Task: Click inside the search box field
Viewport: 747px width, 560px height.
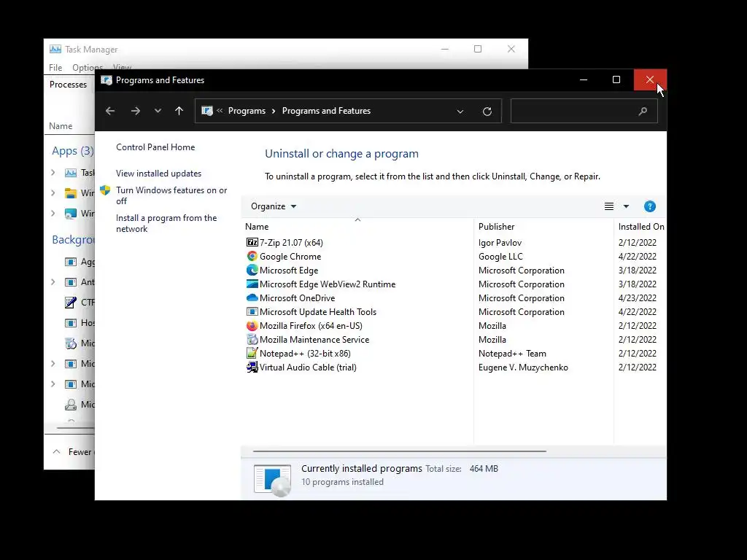Action: click(584, 111)
